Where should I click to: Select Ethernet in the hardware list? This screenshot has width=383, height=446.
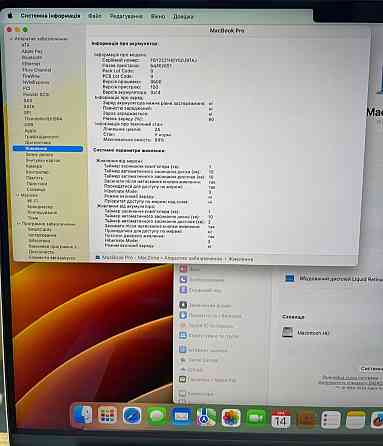point(31,63)
